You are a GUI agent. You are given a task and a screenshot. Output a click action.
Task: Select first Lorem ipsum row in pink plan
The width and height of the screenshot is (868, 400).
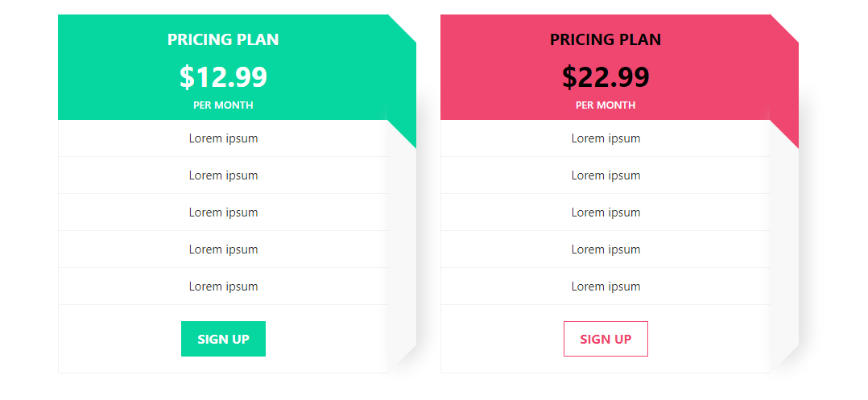[x=606, y=138]
